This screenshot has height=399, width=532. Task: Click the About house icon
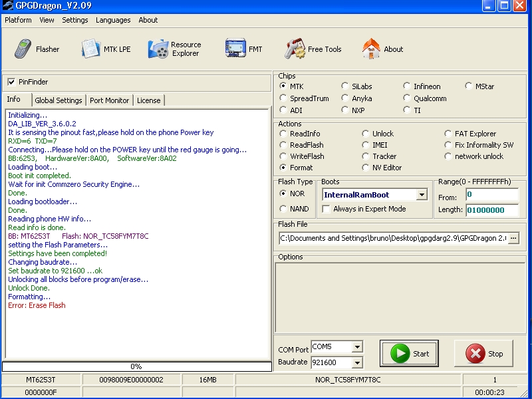[x=371, y=49]
